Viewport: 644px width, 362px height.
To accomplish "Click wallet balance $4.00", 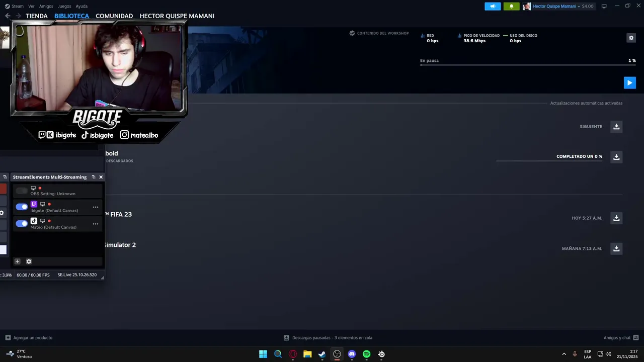I will (588, 6).
